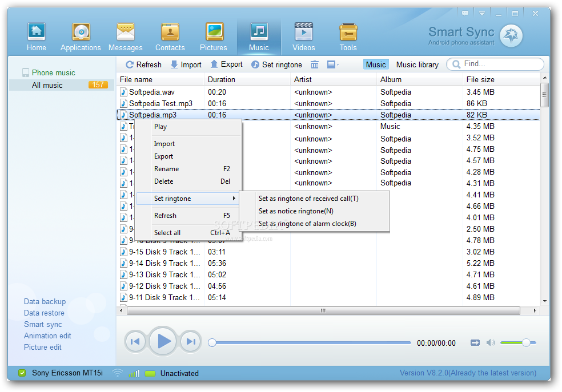Image resolution: width=562 pixels, height=392 pixels.
Task: Open the title bar dropdown menu arrow
Action: [482, 13]
